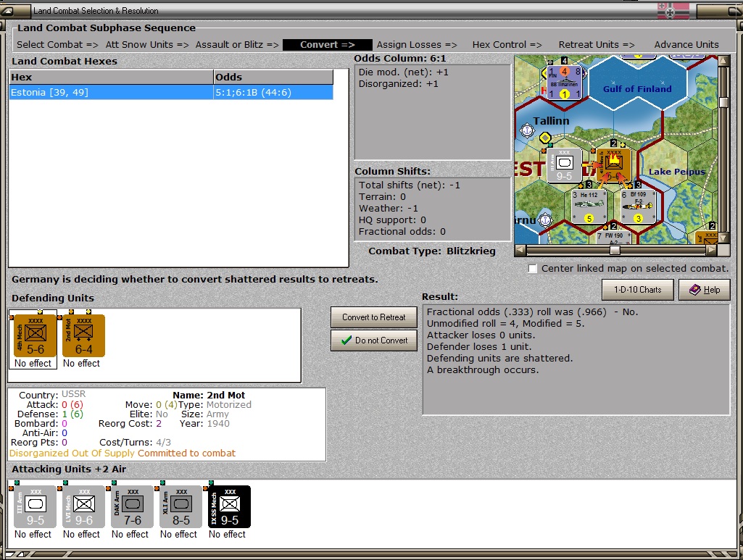Open the 1-D-10 Charts

(637, 290)
